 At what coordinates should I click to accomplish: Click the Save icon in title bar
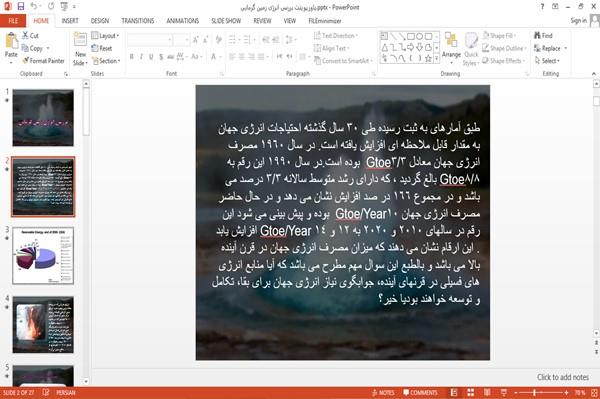pyautogui.click(x=21, y=6)
